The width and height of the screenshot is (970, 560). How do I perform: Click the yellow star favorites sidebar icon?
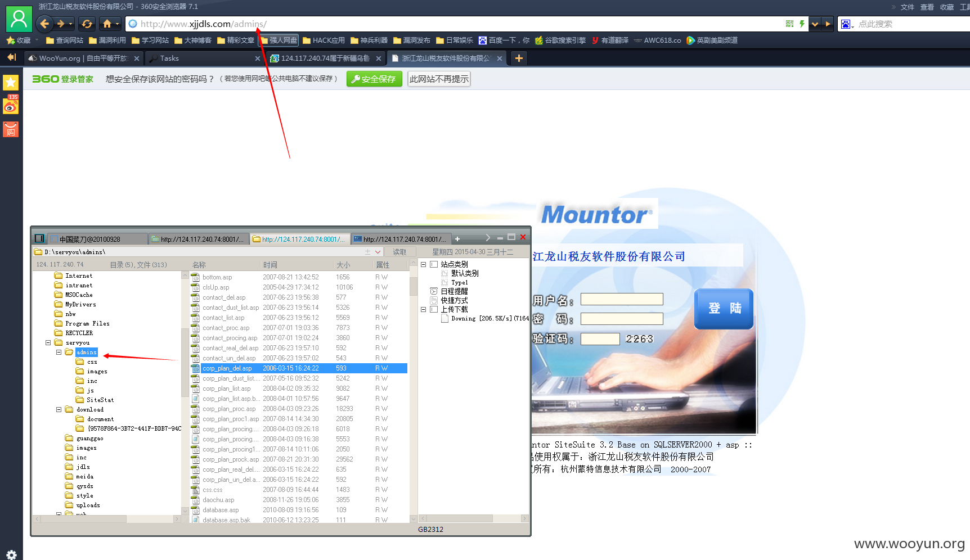(11, 83)
